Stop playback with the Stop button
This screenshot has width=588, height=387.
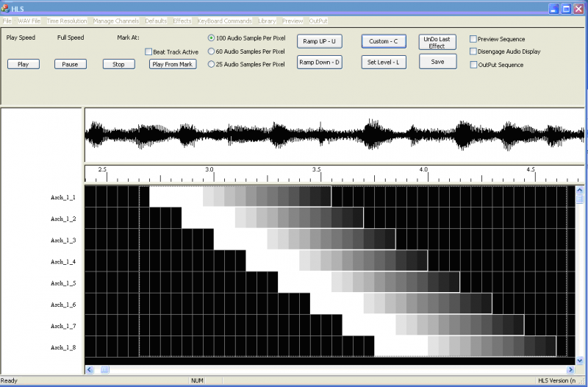pos(118,64)
